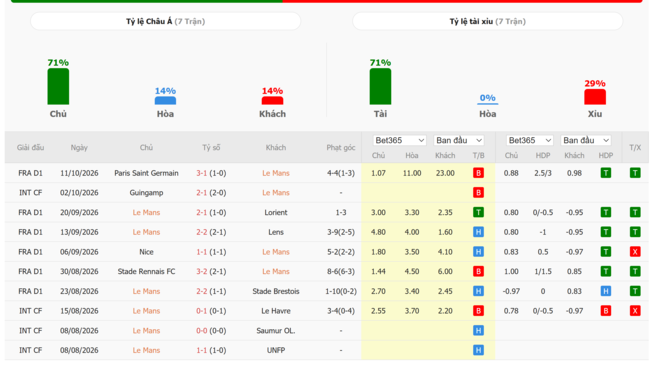This screenshot has height=366, width=650.
Task: Click the blue H badge in the T/B column of the Nice row
Action: [478, 252]
